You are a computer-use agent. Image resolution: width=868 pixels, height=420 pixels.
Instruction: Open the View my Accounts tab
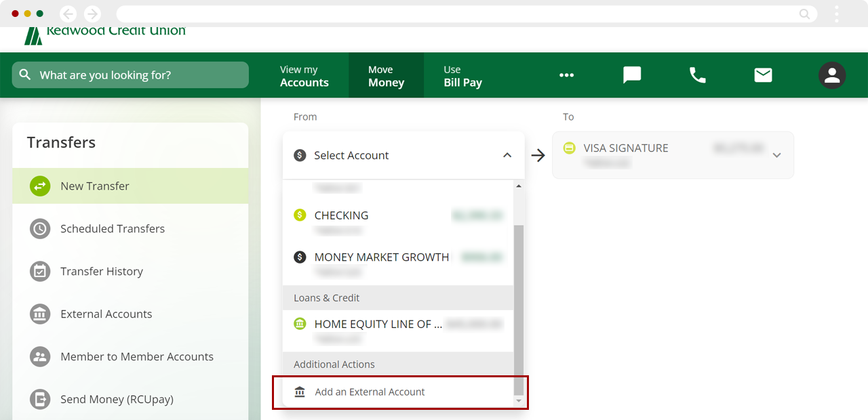coord(304,75)
